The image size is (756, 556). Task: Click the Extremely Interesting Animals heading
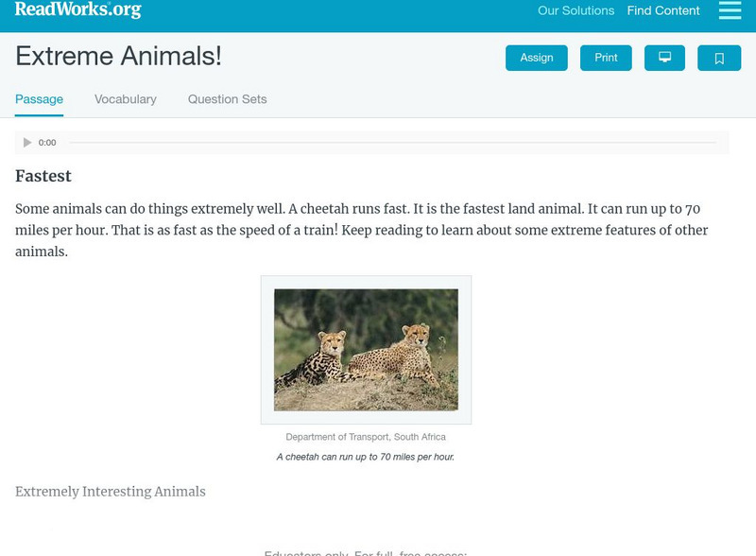click(x=111, y=492)
